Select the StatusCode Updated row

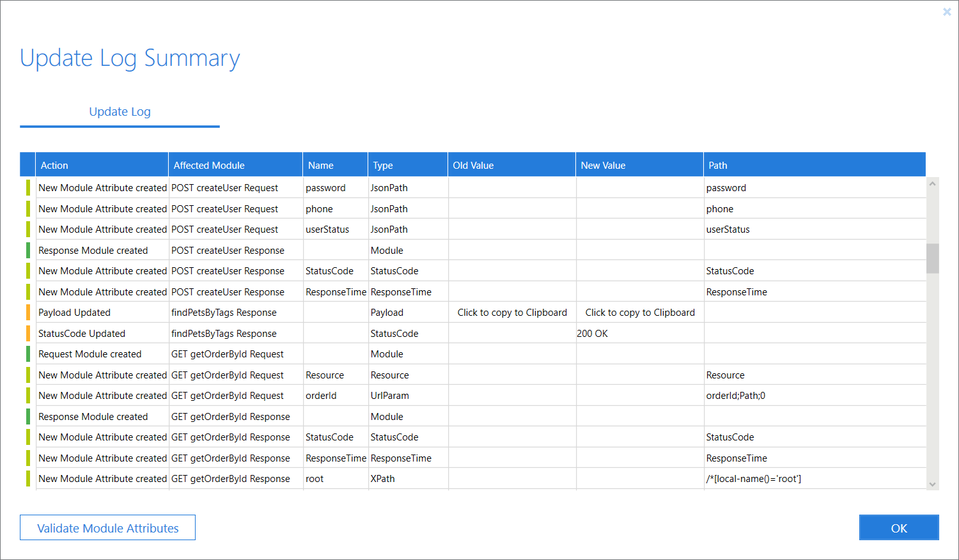tap(82, 334)
